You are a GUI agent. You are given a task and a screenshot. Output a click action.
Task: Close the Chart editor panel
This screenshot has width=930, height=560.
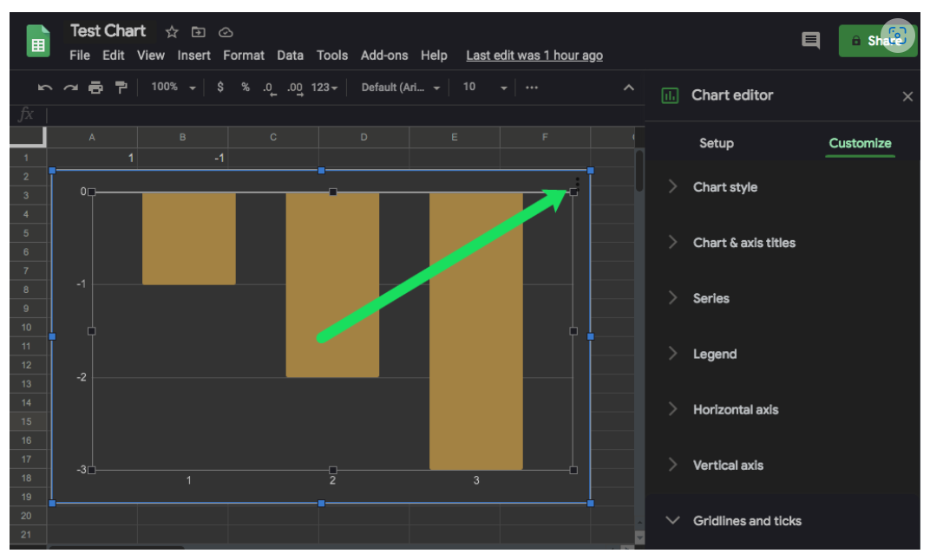907,96
